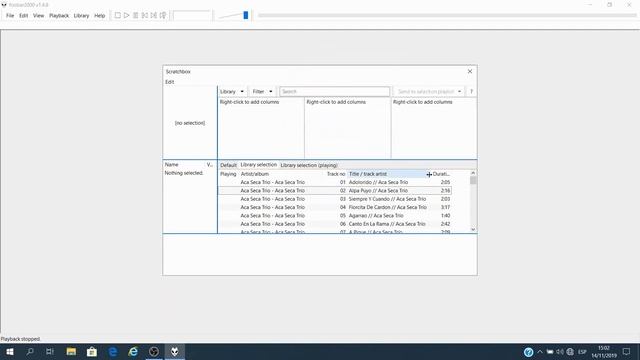Open the File menu
The image size is (640, 360).
point(10,16)
